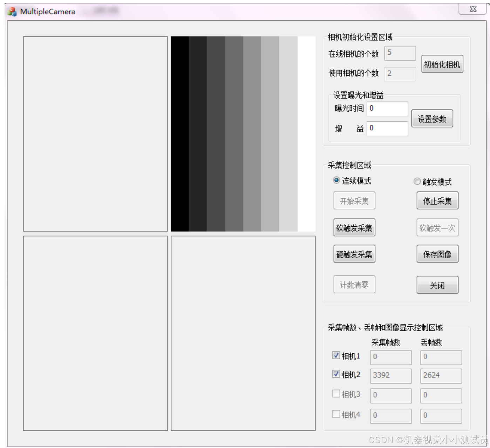Click inside the 曝光时间 exposure input field
The image size is (490, 448).
coord(387,109)
